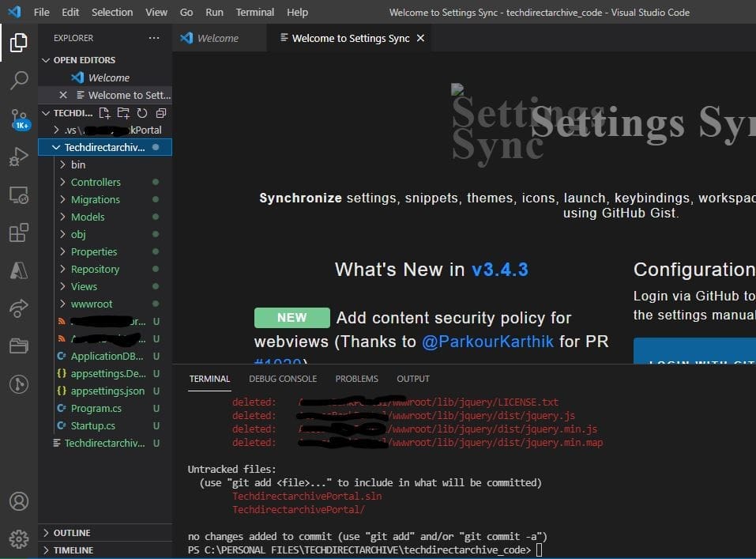Expand the Controllers folder
The width and height of the screenshot is (756, 559).
click(96, 182)
